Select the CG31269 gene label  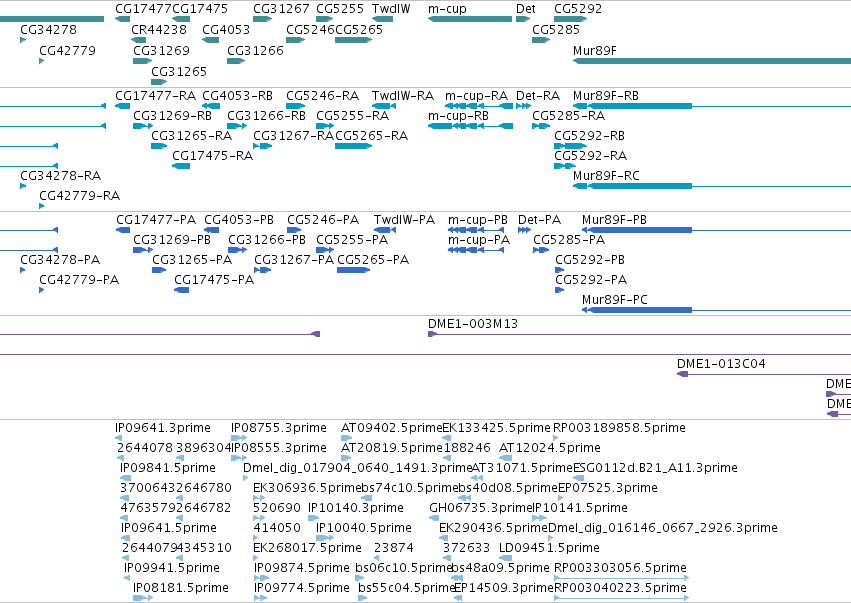161,50
